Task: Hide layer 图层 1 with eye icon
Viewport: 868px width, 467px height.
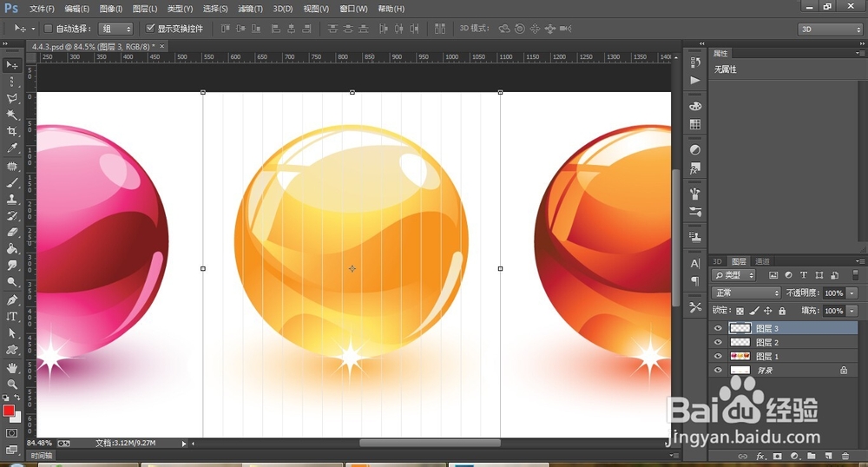Action: point(718,357)
